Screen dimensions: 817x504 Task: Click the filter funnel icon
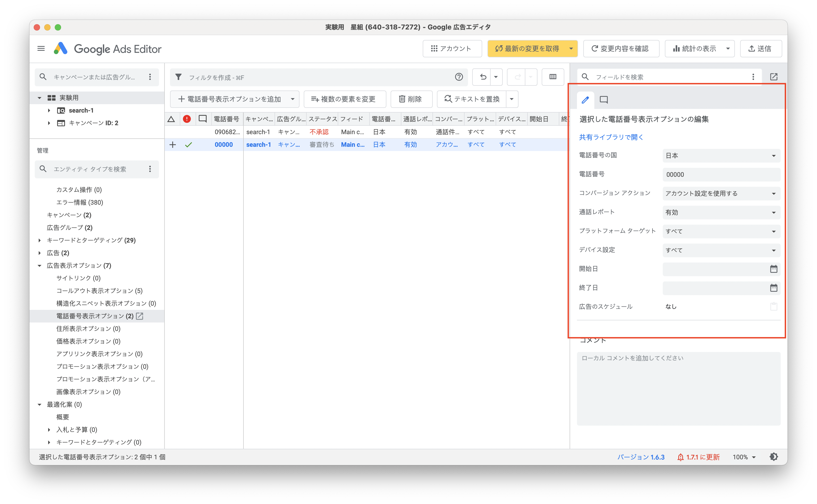pos(178,77)
